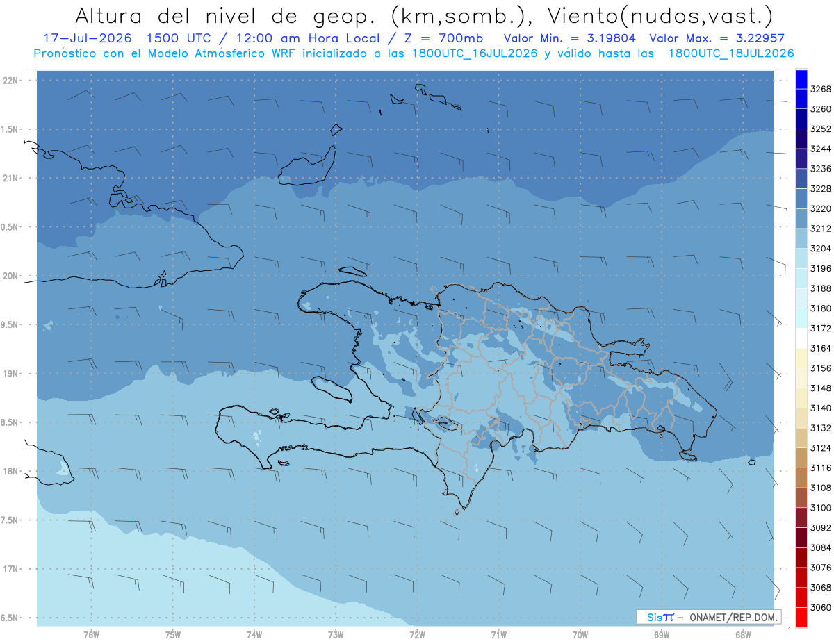Image resolution: width=834 pixels, height=644 pixels.
Task: Pick the bright red swatch below 3060
Action: [801, 617]
